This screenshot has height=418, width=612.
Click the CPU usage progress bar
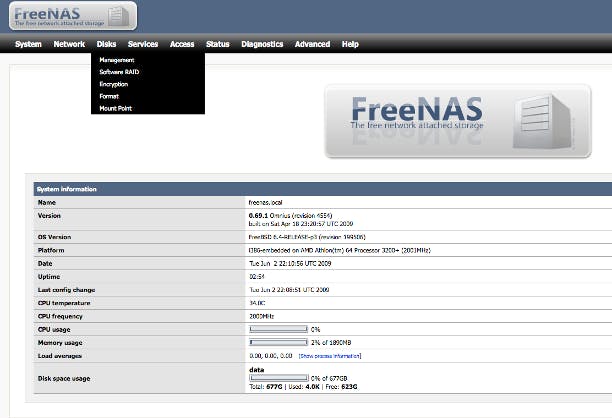pos(278,329)
